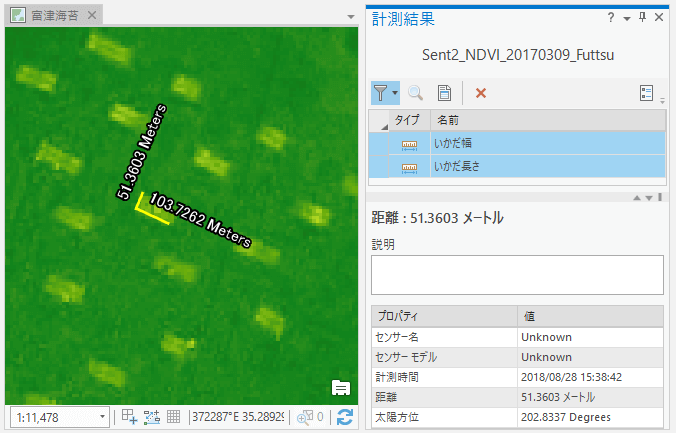Delete selected measurement with red X icon

coord(481,93)
